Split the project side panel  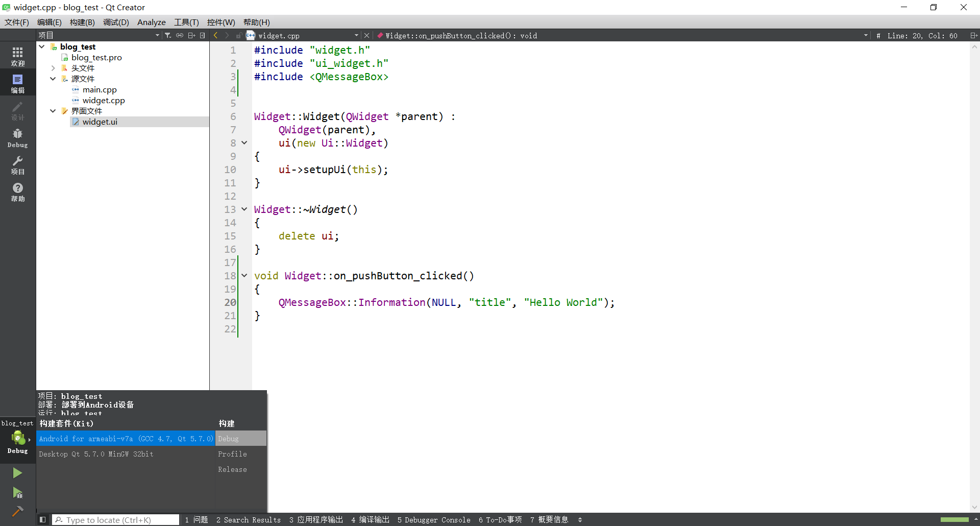(191, 35)
